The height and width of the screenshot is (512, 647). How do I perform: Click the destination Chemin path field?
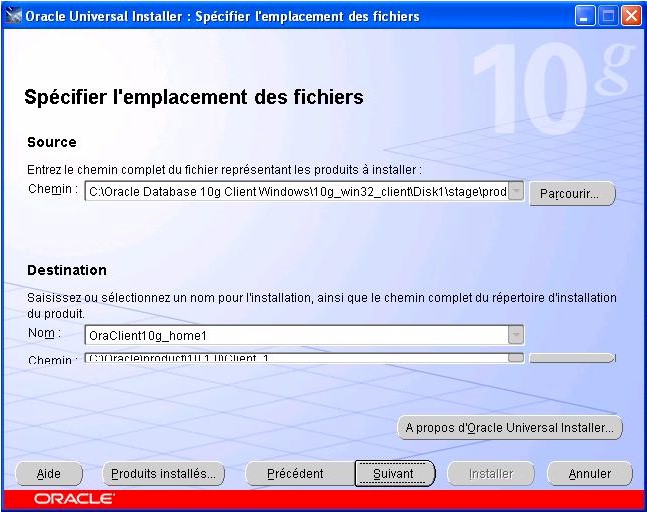[x=296, y=358]
